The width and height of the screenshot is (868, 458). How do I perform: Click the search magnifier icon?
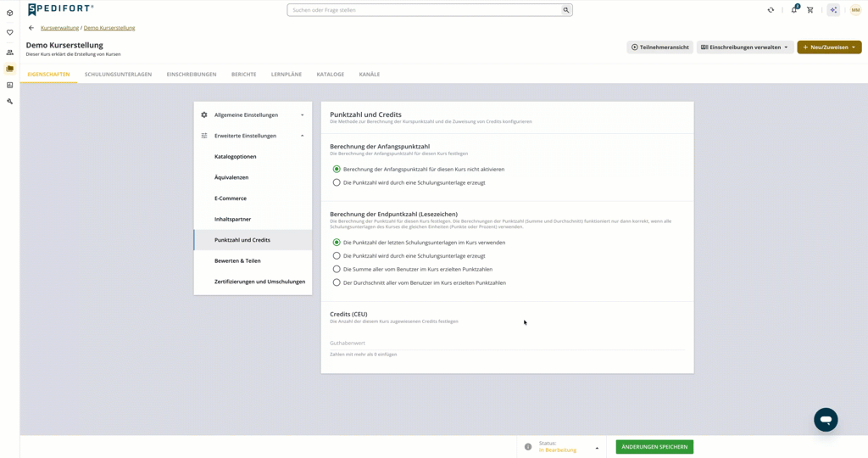pyautogui.click(x=565, y=10)
